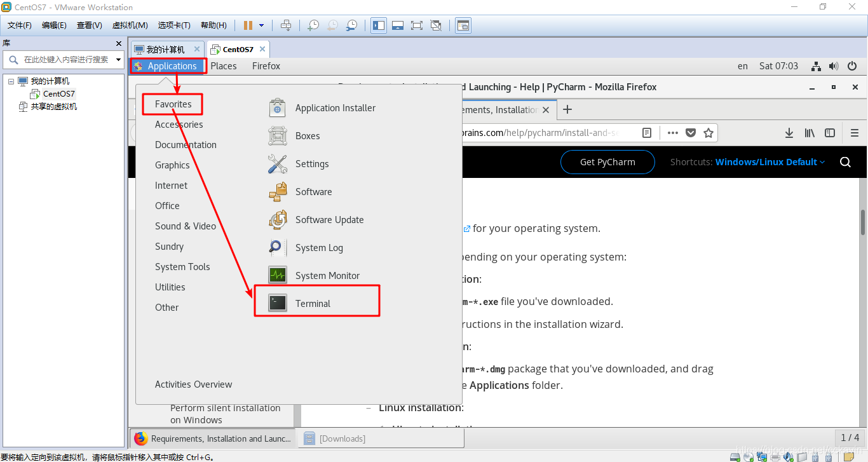The height and width of the screenshot is (462, 868).
Task: Click the revert to snapshot icon
Action: click(332, 25)
